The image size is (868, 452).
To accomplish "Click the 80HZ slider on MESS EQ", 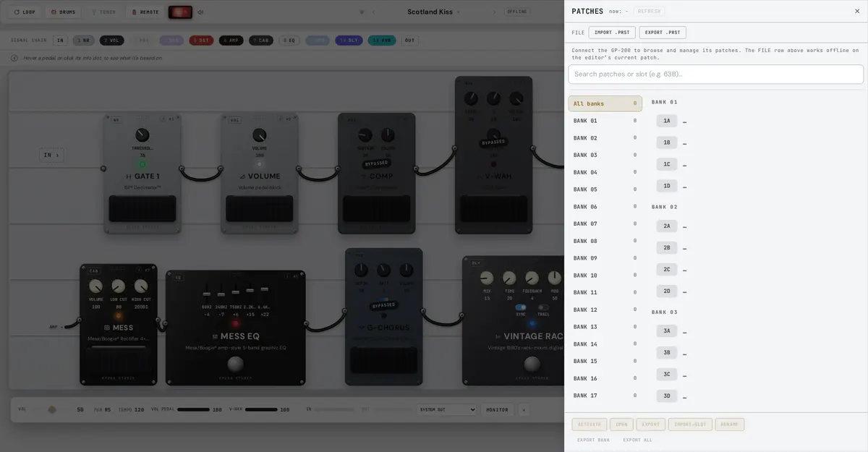I will (x=207, y=295).
